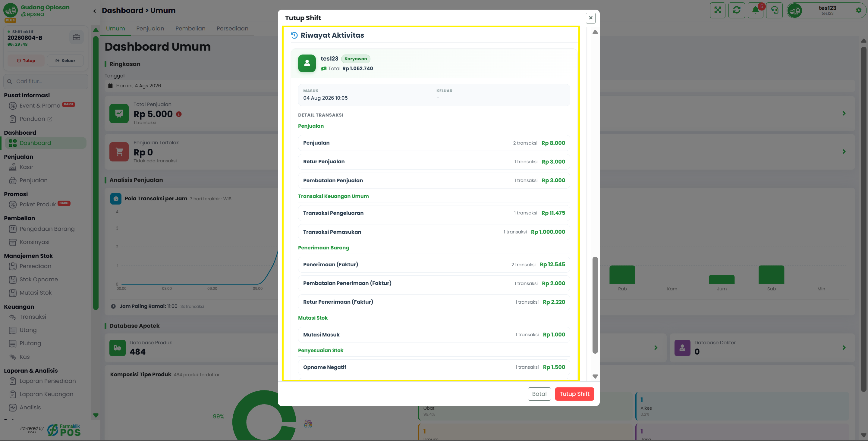868x441 pixels.
Task: Click the shift briefcase icon in sidebar
Action: (x=77, y=37)
